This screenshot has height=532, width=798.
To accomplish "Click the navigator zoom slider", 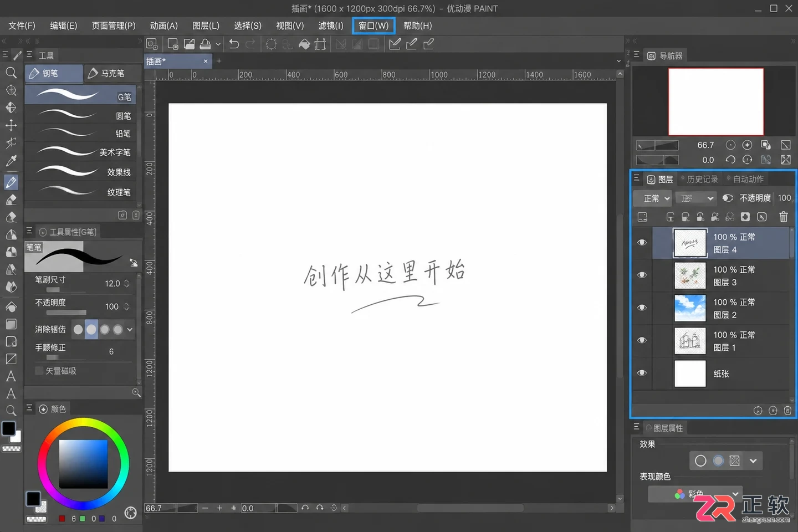I will coord(657,145).
